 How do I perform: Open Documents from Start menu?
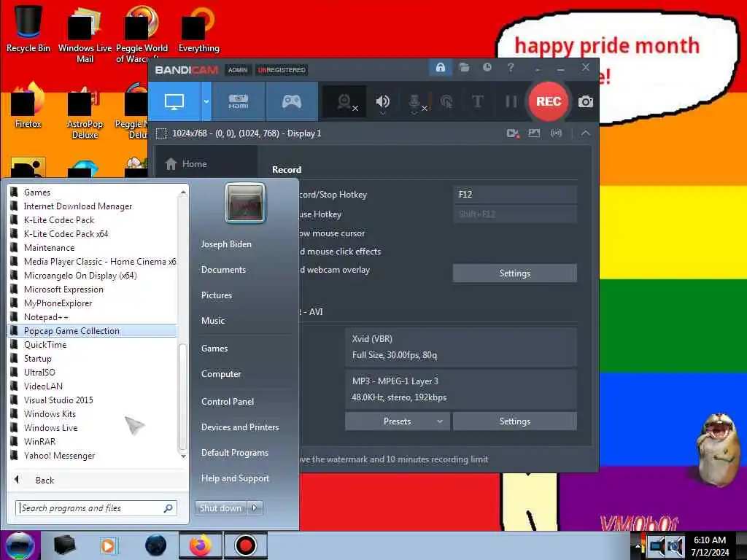pyautogui.click(x=223, y=270)
